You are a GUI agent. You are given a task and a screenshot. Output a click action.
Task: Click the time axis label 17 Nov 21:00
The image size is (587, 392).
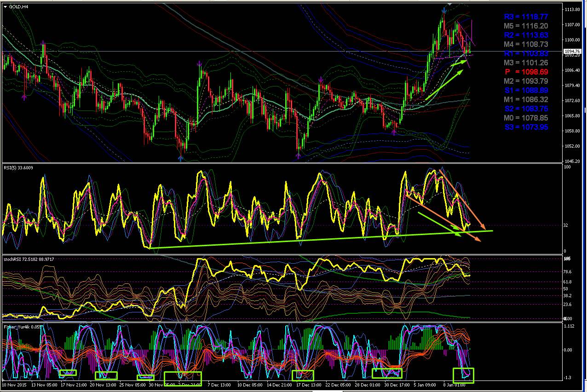pos(74,384)
